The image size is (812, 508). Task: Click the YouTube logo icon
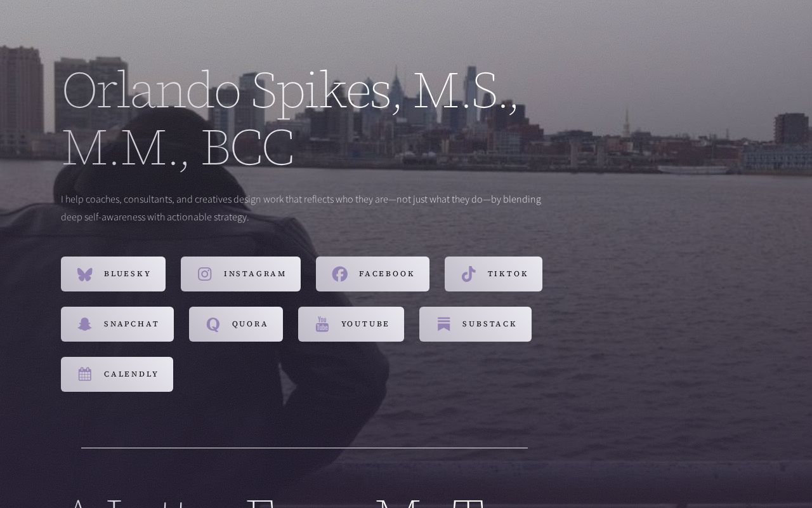pyautogui.click(x=322, y=324)
